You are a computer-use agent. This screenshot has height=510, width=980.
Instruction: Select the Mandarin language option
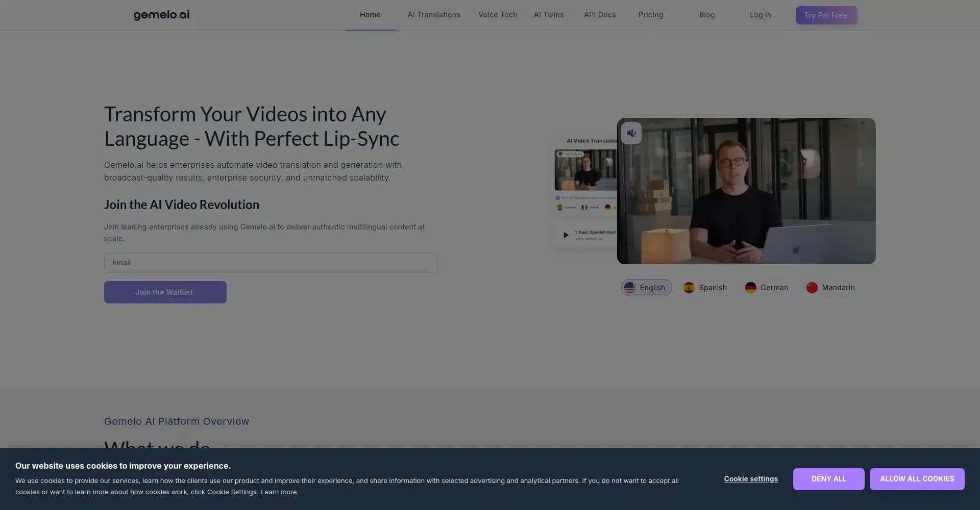point(830,288)
